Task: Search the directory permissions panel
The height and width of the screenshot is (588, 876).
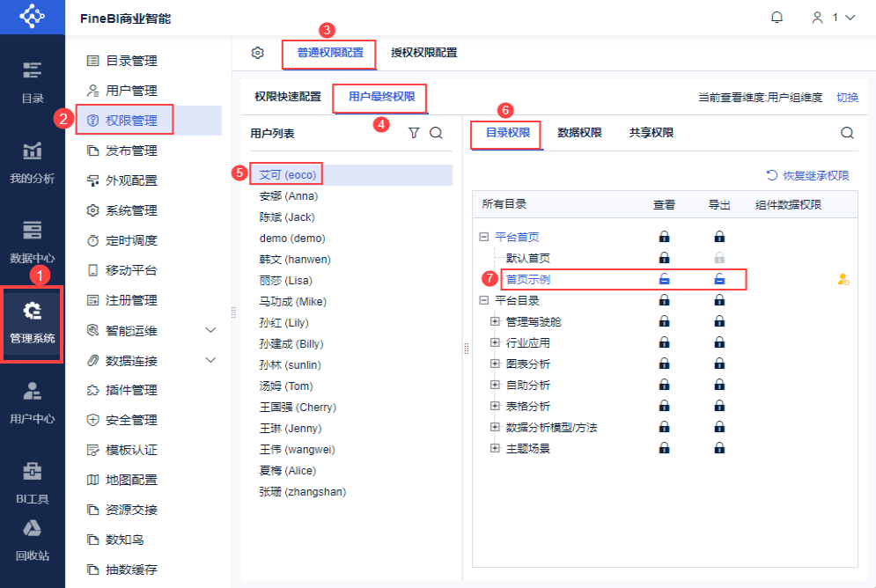Action: [x=847, y=133]
